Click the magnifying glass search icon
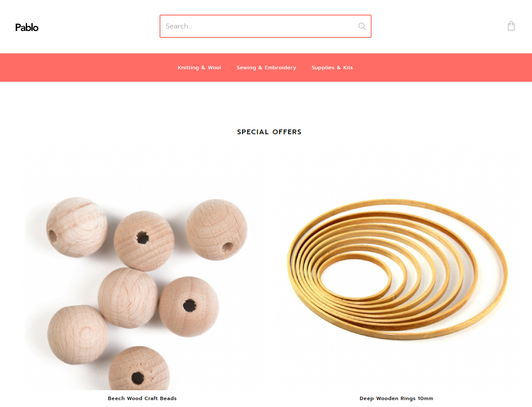Image resolution: width=532 pixels, height=407 pixels. tap(362, 26)
